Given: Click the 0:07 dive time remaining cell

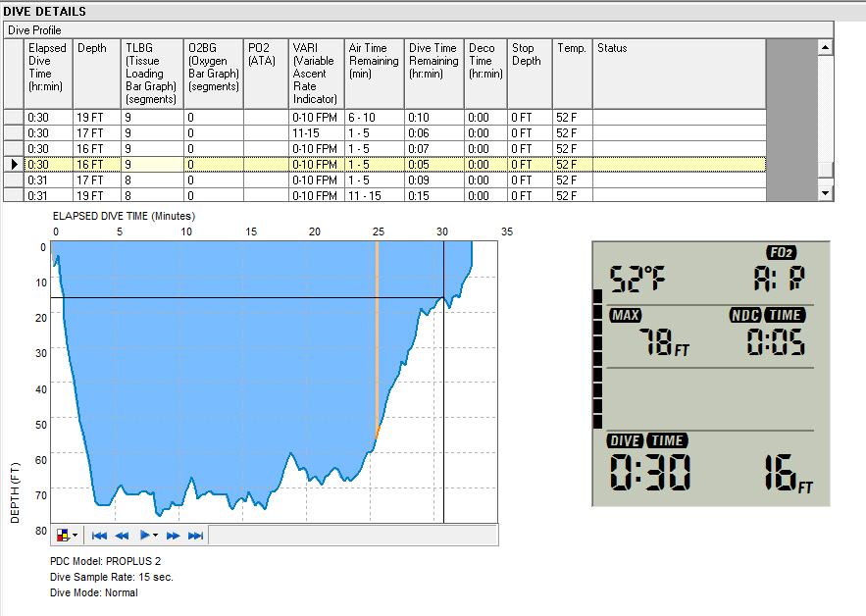Looking at the screenshot, I should [434, 149].
